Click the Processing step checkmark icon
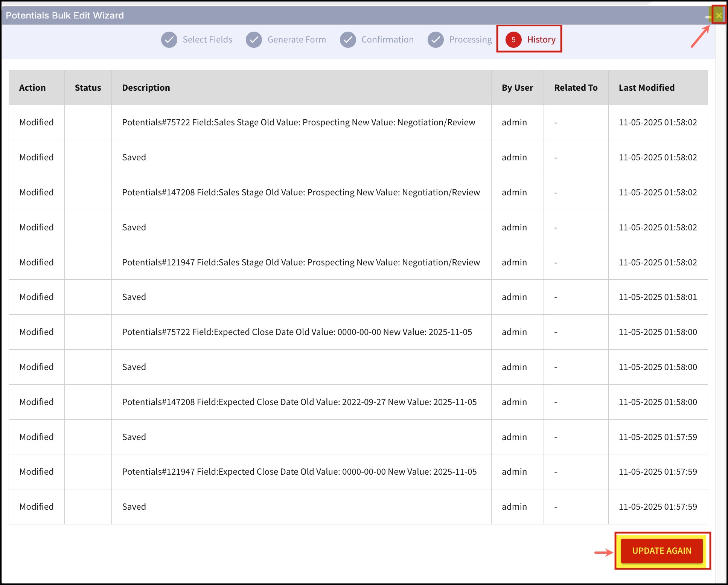The height and width of the screenshot is (585, 728). click(x=436, y=40)
